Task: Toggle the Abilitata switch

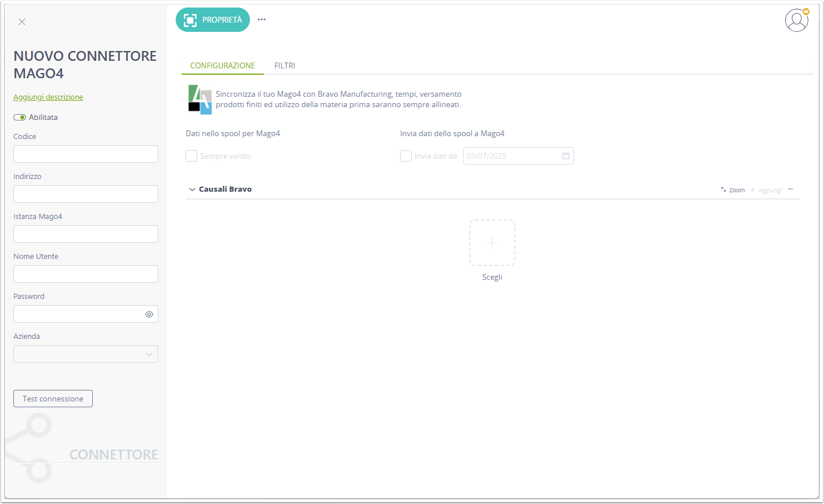Action: point(20,117)
